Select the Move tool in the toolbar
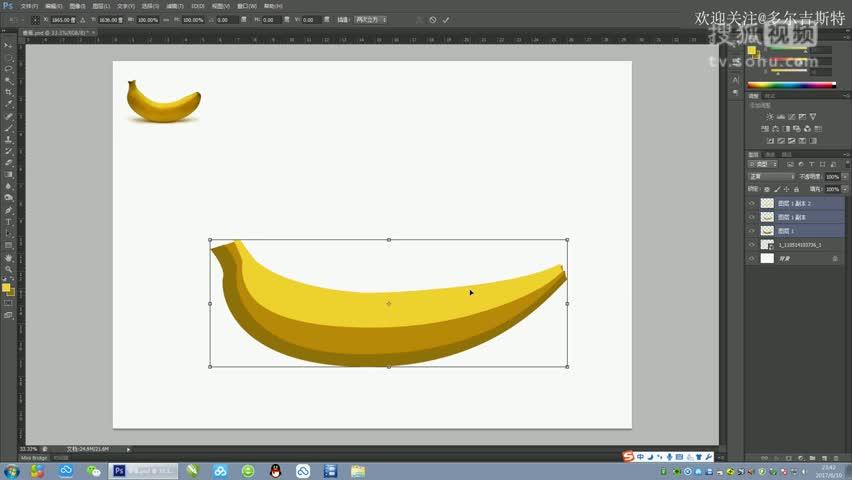 click(8, 46)
